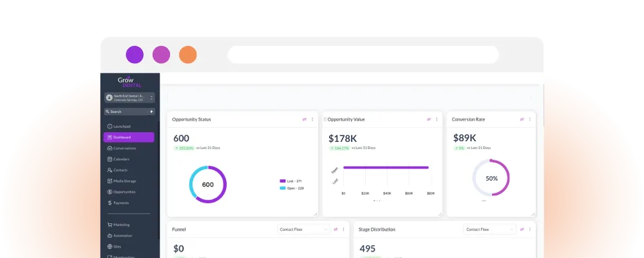Open the three-dot menu on Stage Distribution
The image size is (644, 258).
pyautogui.click(x=530, y=229)
